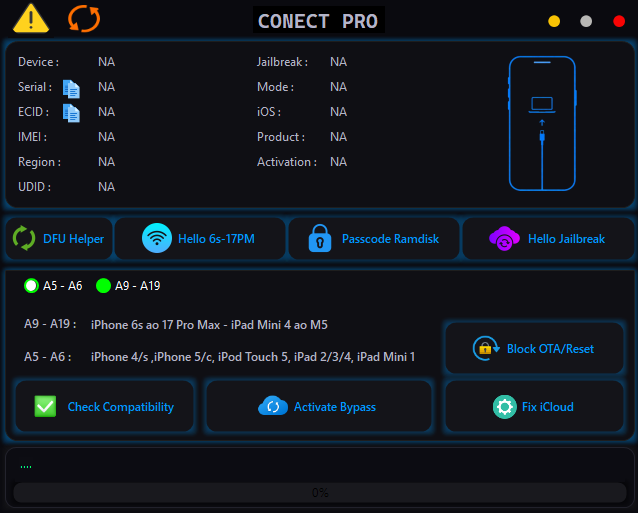Click 'iPhone 6s ao 17 Pro Max' text

tap(155, 325)
